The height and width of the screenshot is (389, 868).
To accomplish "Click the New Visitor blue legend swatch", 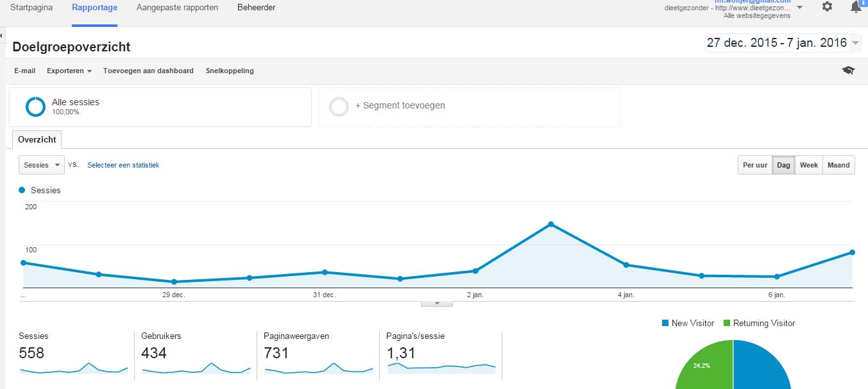I will [665, 323].
